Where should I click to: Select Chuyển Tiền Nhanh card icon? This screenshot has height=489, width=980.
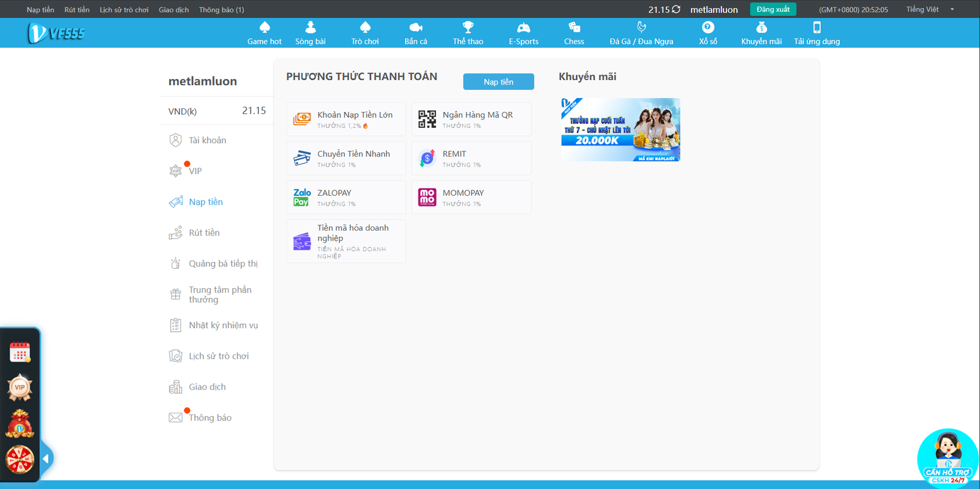tap(301, 158)
